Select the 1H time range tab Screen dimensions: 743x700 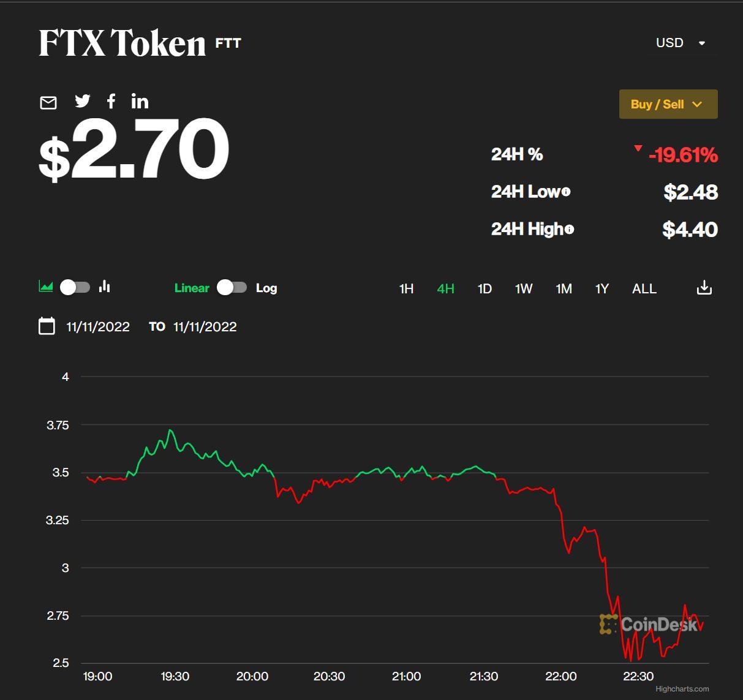(406, 288)
